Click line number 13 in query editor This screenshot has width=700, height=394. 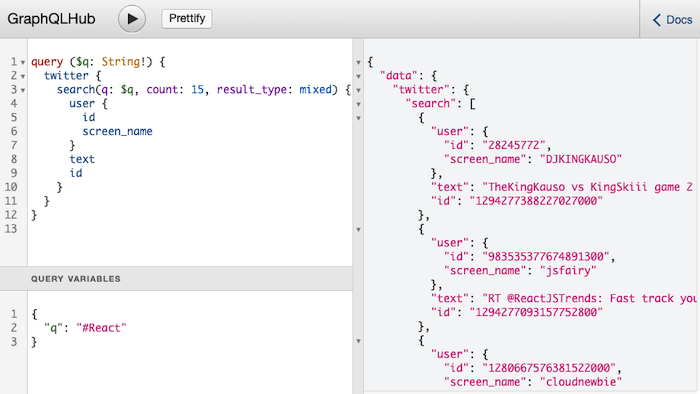(x=11, y=229)
